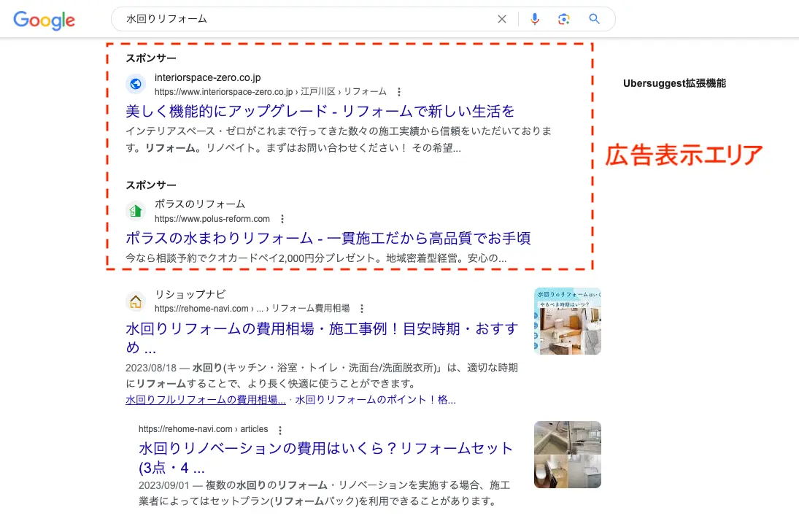Click the https://www.polus-reform.com URL text
799x532 pixels.
(x=212, y=219)
